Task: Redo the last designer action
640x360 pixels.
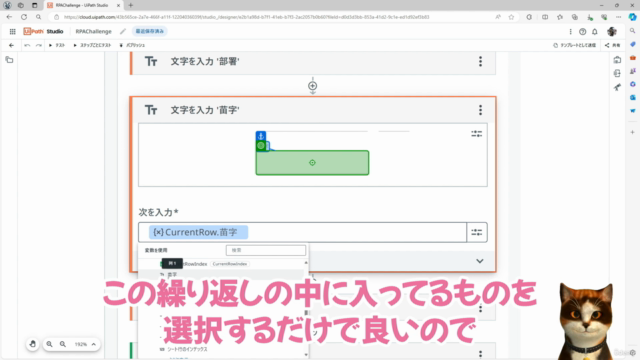Action: coord(39,45)
